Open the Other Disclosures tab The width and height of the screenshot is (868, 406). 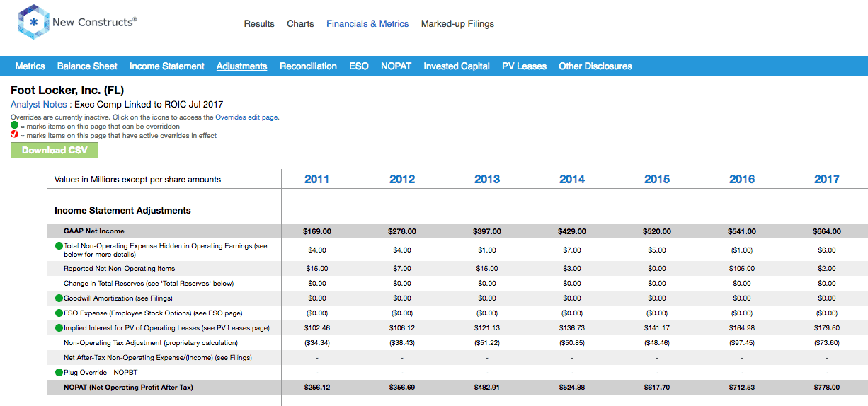tap(595, 66)
